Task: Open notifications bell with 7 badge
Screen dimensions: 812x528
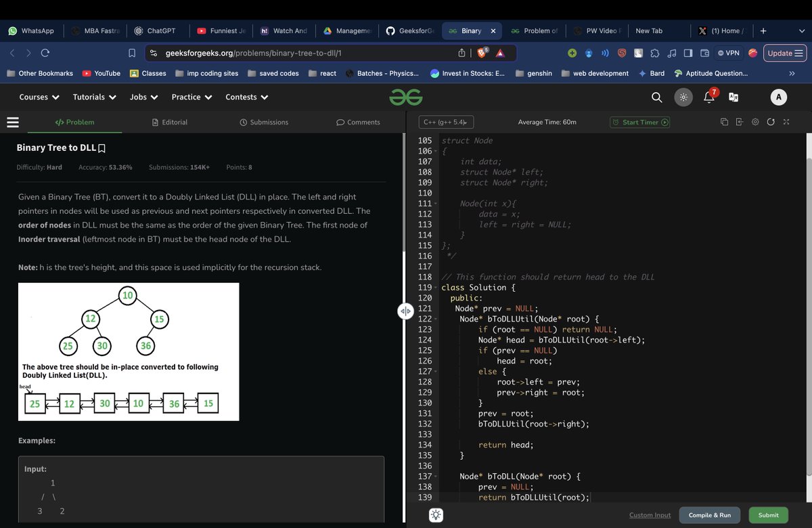Action: tap(710, 97)
